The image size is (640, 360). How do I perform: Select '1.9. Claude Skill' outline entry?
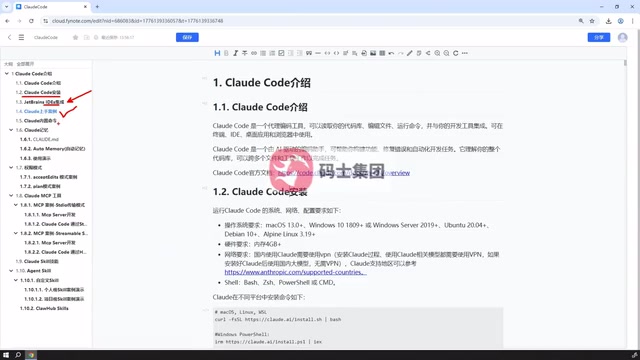[37, 261]
